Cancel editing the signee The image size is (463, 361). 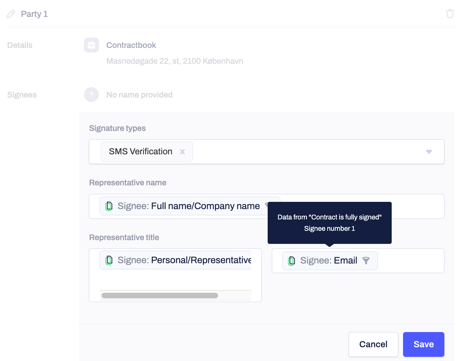(x=373, y=344)
